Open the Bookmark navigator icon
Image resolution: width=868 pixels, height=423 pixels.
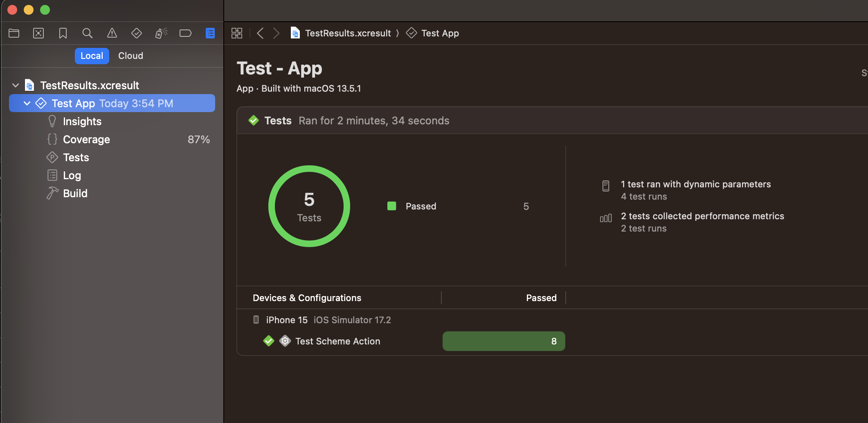pos(63,33)
